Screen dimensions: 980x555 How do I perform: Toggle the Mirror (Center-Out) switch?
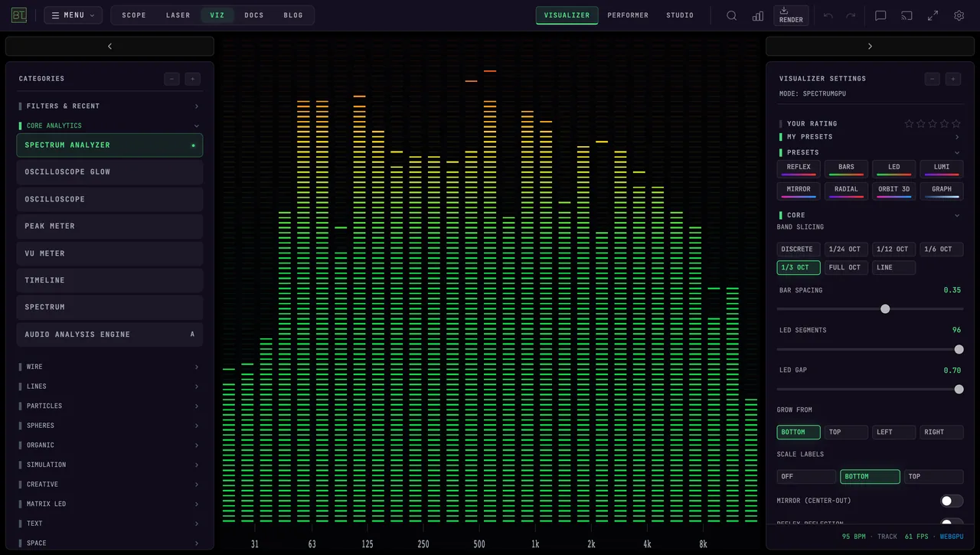pos(952,501)
